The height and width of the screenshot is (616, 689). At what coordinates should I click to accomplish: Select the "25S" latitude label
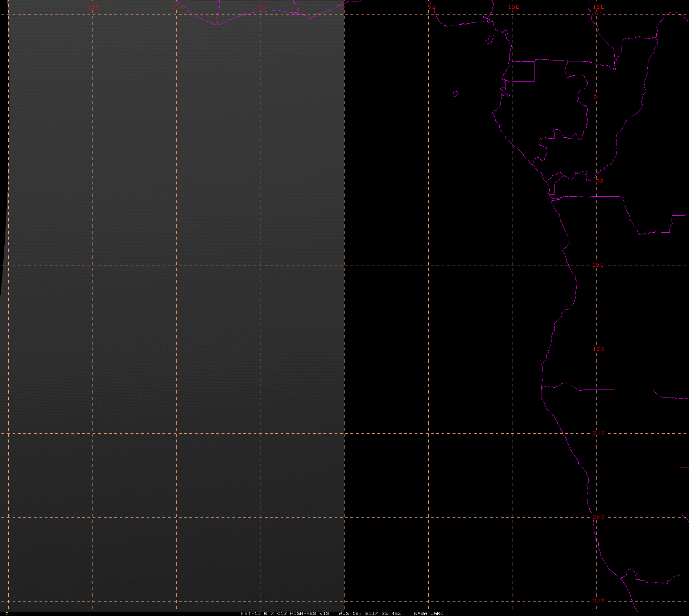[599, 517]
